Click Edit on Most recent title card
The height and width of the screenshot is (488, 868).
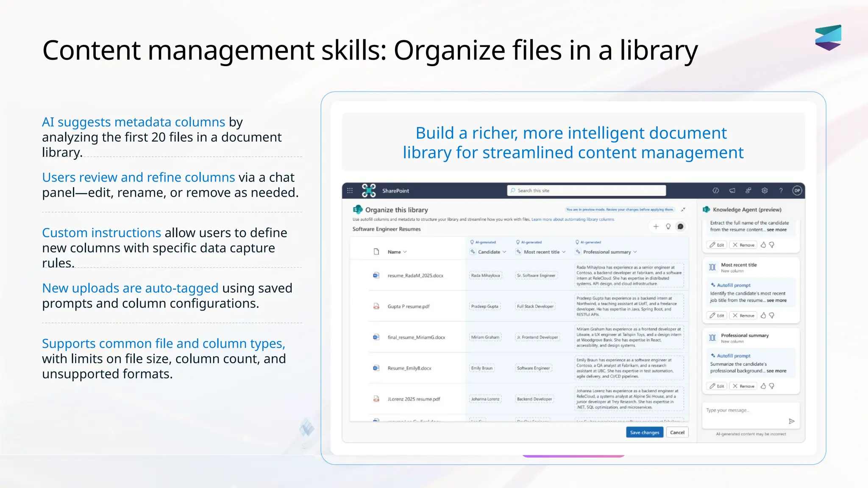coord(717,315)
